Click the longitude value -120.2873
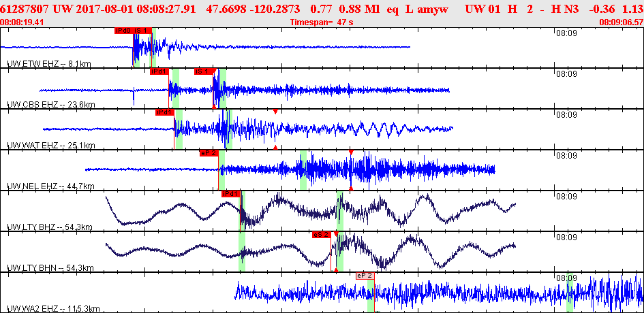 pos(276,8)
